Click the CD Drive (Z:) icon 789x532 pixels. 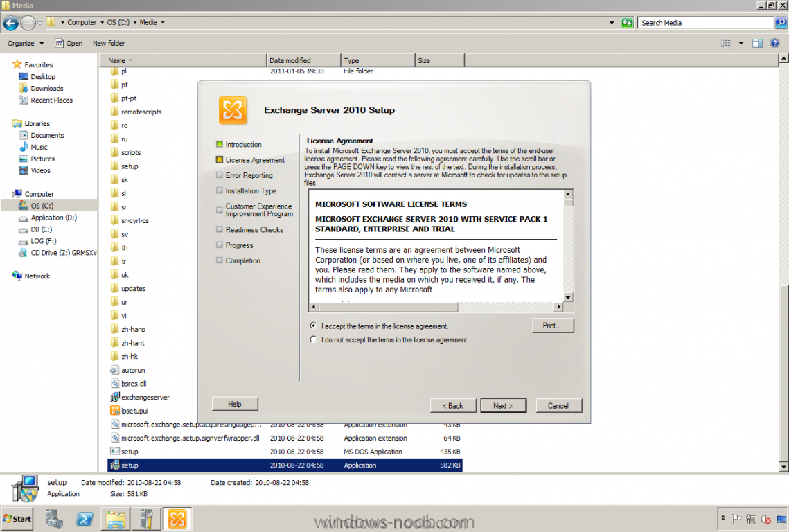(x=23, y=253)
